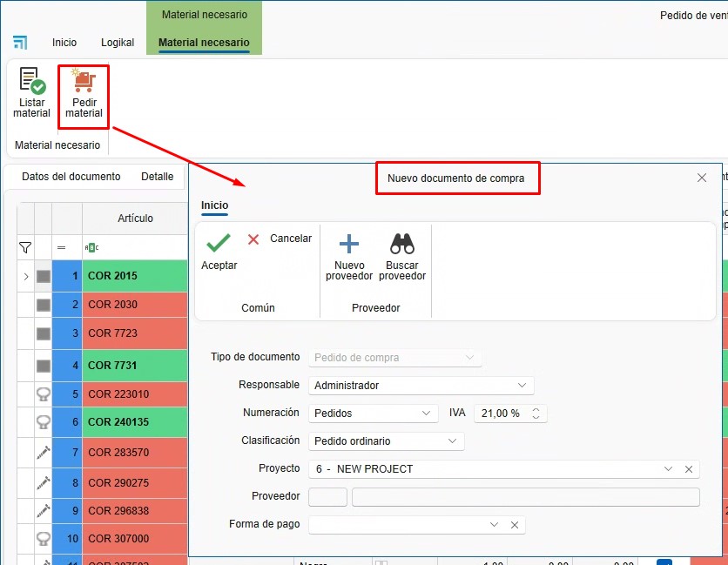Screen dimensions: 728x565
Task: Select article cell COR 296838
Action: (135, 511)
